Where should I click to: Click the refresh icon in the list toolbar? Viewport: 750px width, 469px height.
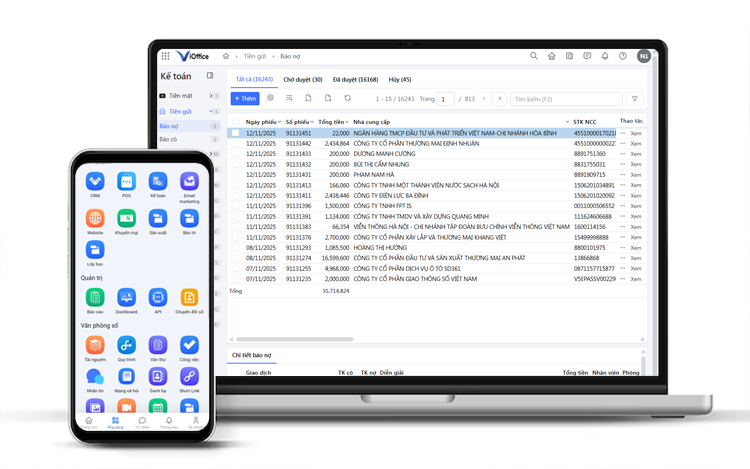click(x=348, y=98)
